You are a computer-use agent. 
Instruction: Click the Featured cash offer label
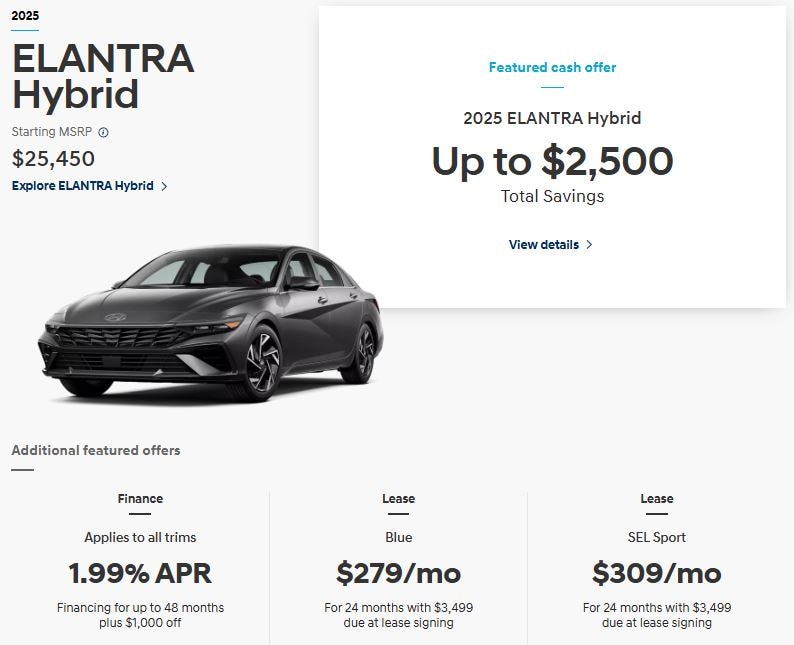(552, 68)
